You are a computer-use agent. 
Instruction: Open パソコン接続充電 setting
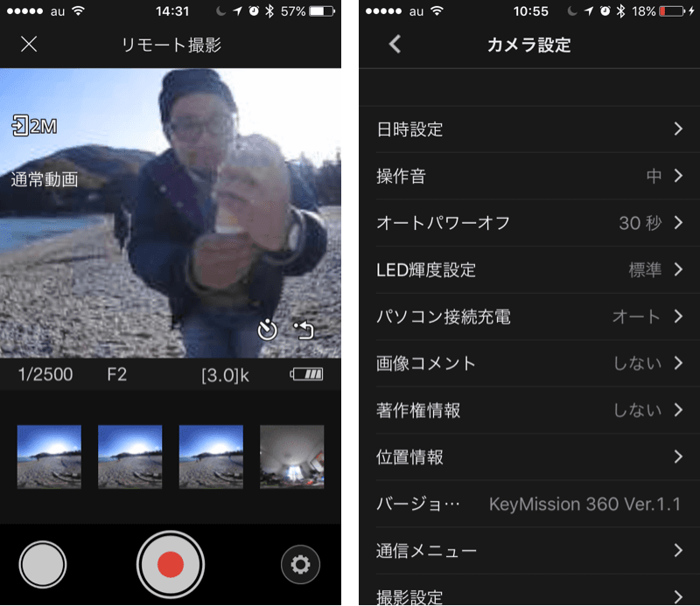coord(528,317)
